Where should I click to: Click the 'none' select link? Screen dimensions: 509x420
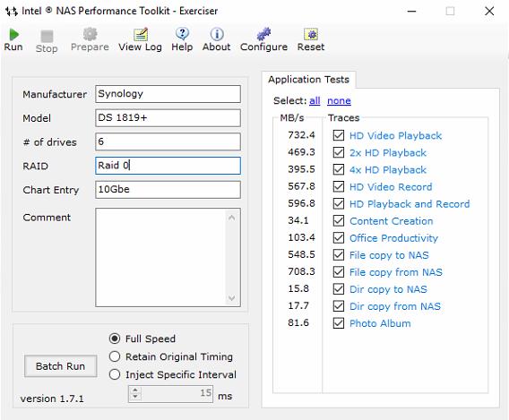click(x=339, y=101)
